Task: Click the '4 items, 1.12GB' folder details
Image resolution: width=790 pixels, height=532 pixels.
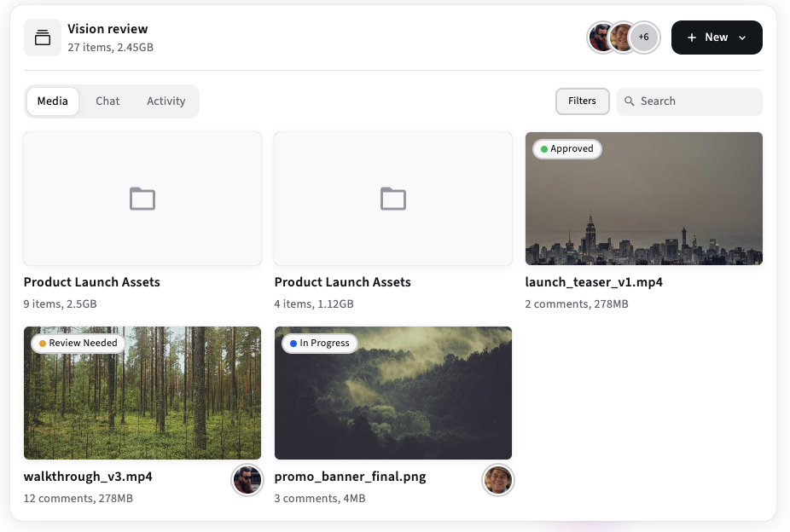Action: coord(314,304)
